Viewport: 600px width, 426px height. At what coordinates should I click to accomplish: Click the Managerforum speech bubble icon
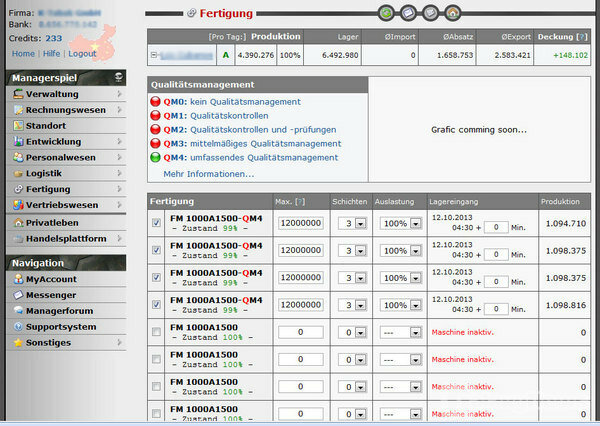click(18, 310)
